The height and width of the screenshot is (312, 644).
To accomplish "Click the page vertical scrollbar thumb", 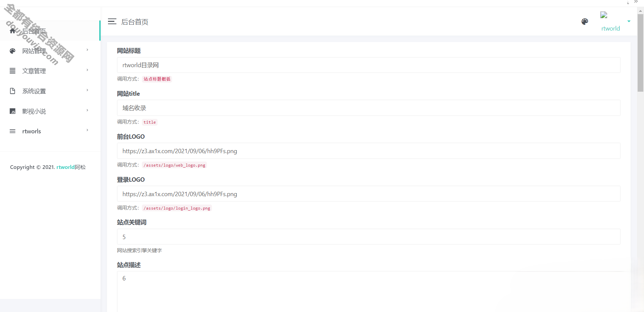I will [640, 52].
